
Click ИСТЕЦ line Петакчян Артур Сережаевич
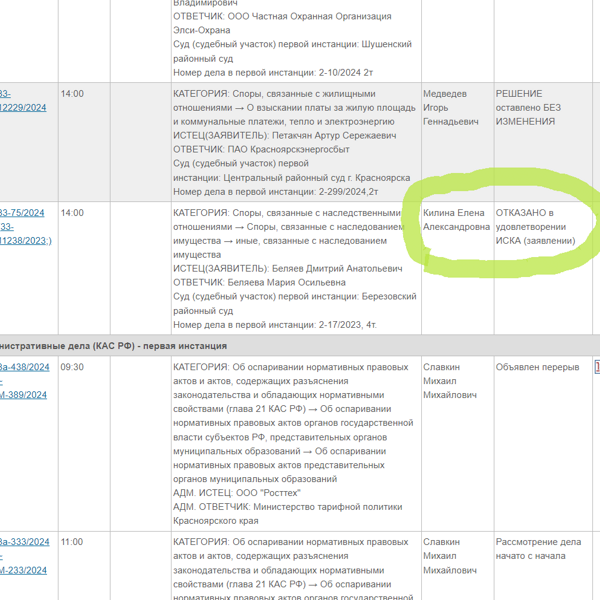tap(285, 135)
